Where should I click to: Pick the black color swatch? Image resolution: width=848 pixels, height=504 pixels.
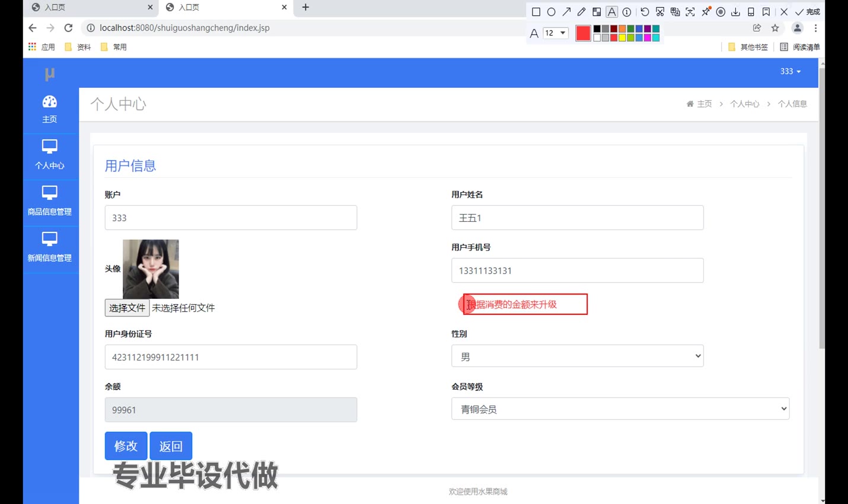point(597,28)
